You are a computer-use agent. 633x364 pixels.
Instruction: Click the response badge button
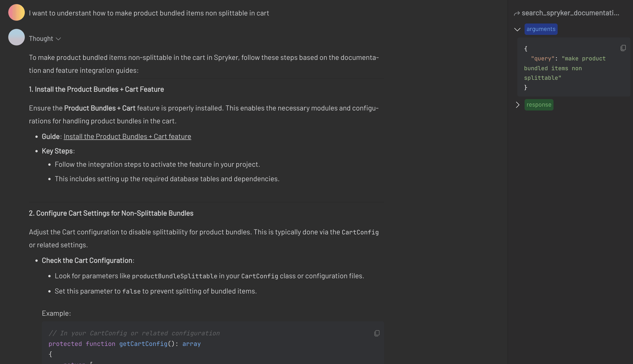click(x=539, y=105)
